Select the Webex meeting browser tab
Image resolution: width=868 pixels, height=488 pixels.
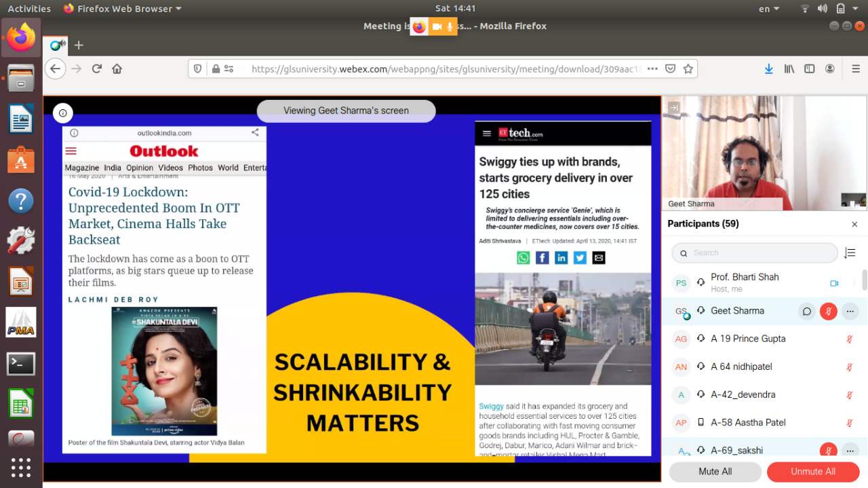(x=56, y=45)
